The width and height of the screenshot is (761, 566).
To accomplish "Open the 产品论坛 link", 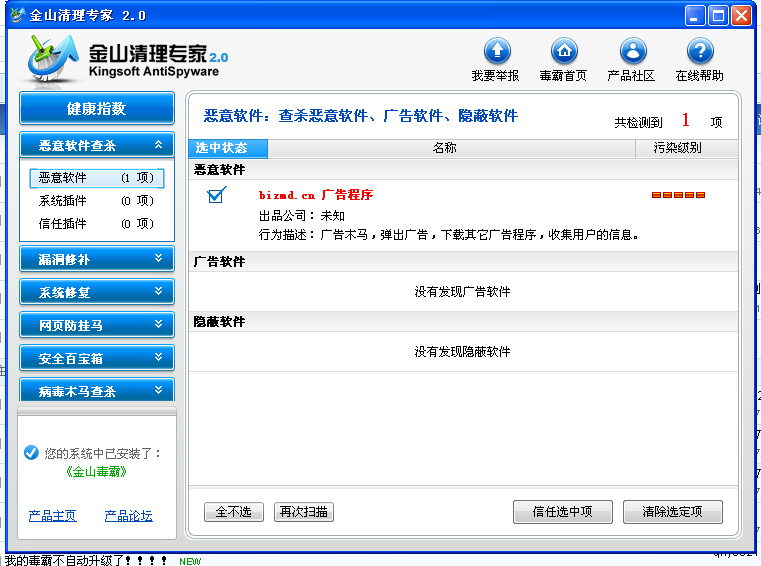I will 129,516.
